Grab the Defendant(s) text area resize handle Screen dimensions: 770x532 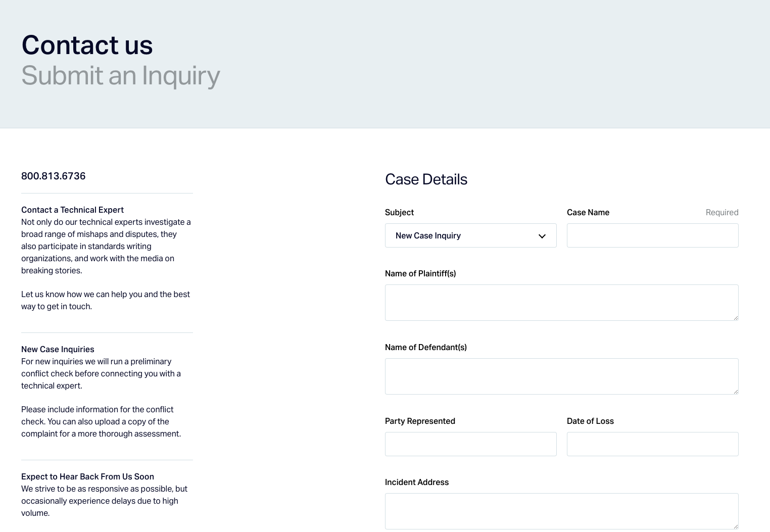click(736, 392)
